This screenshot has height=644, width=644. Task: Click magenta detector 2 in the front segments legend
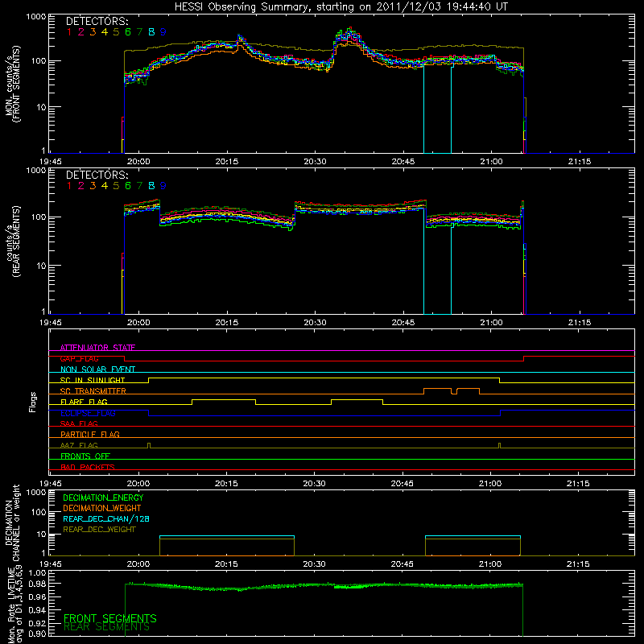[81, 32]
